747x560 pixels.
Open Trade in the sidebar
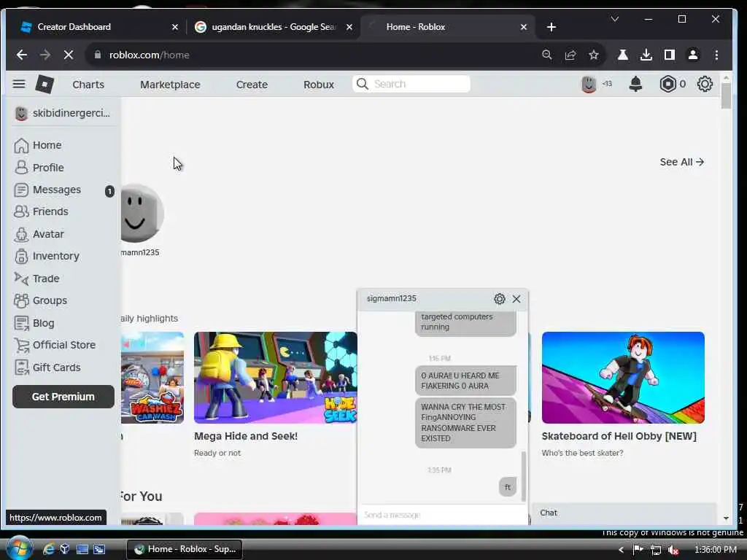37,279
